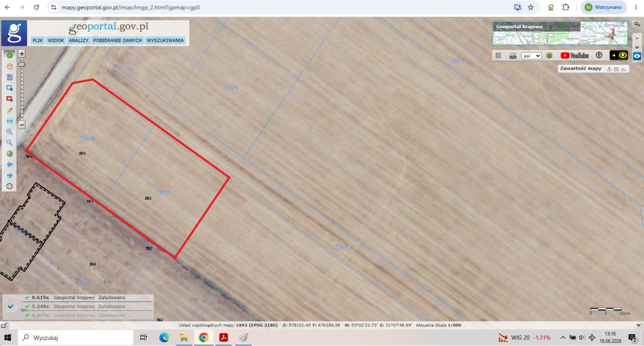The width and height of the screenshot is (644, 346).
Task: Open the pol language dropdown
Action: [531, 56]
